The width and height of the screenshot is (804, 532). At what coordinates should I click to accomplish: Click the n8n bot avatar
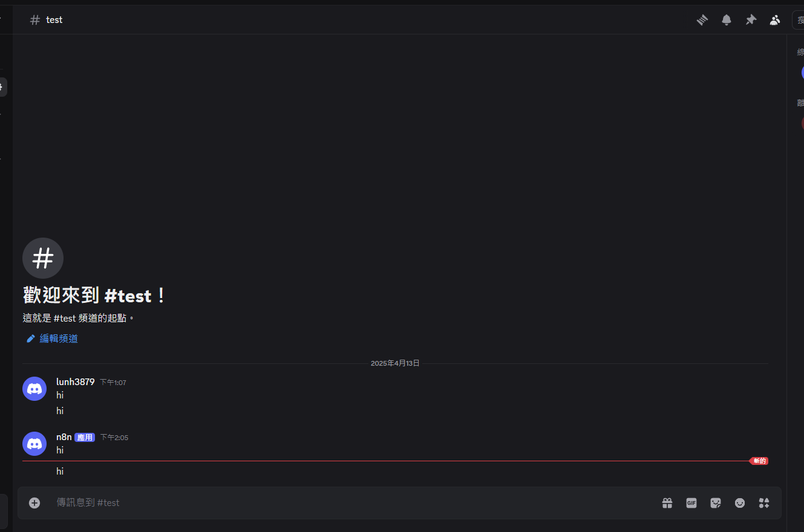(x=34, y=444)
